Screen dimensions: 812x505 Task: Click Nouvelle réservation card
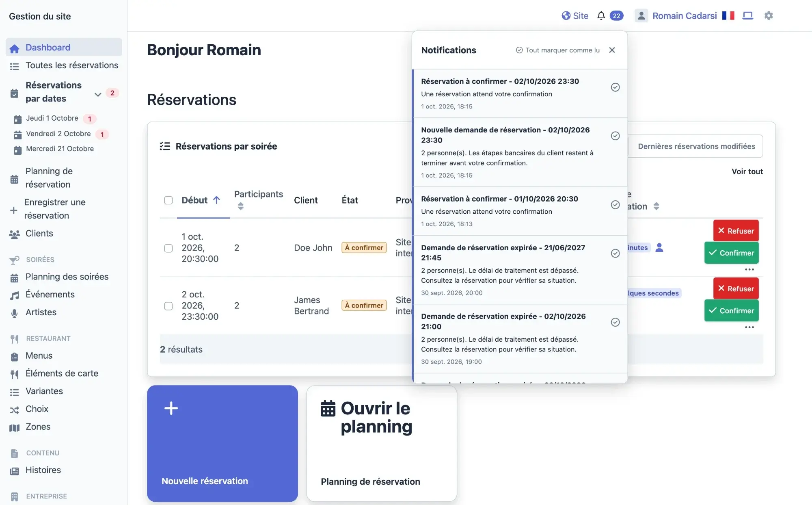coord(222,443)
